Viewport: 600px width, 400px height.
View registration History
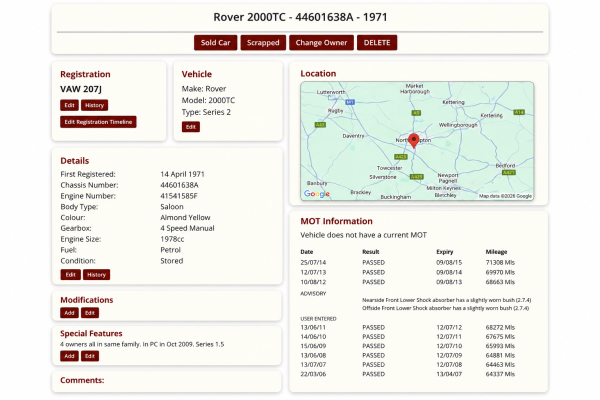click(94, 105)
